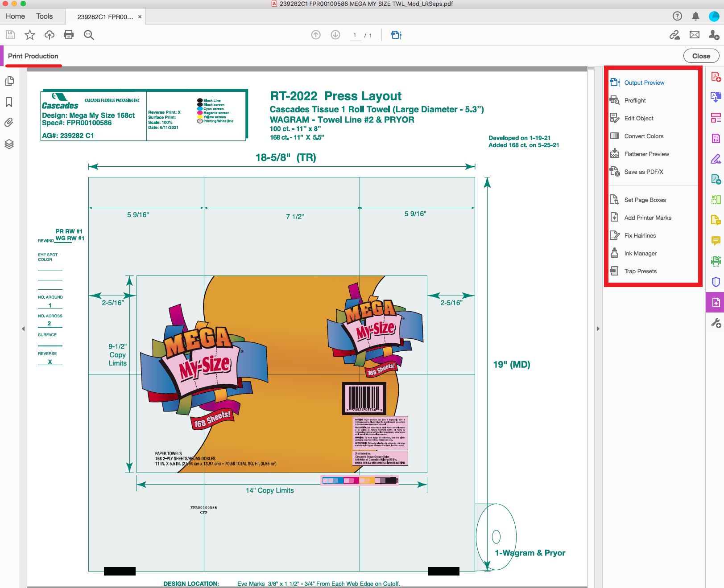Open layers panel
This screenshot has width=724, height=588.
9,144
